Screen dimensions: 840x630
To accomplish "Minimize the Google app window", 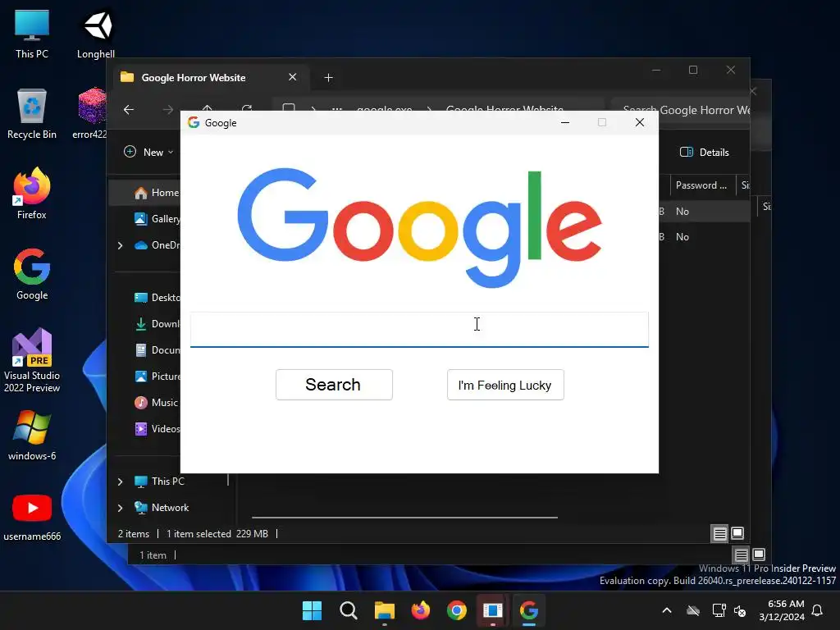I will (564, 123).
